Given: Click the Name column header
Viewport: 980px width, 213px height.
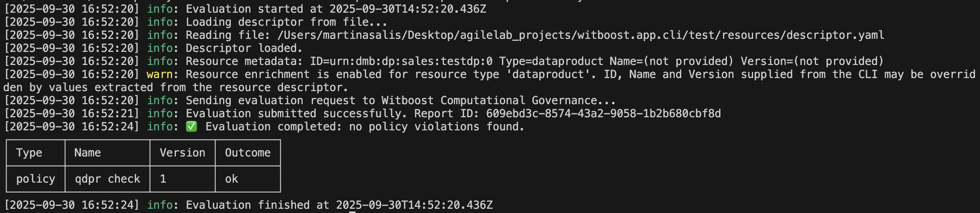Looking at the screenshot, I should click(88, 153).
